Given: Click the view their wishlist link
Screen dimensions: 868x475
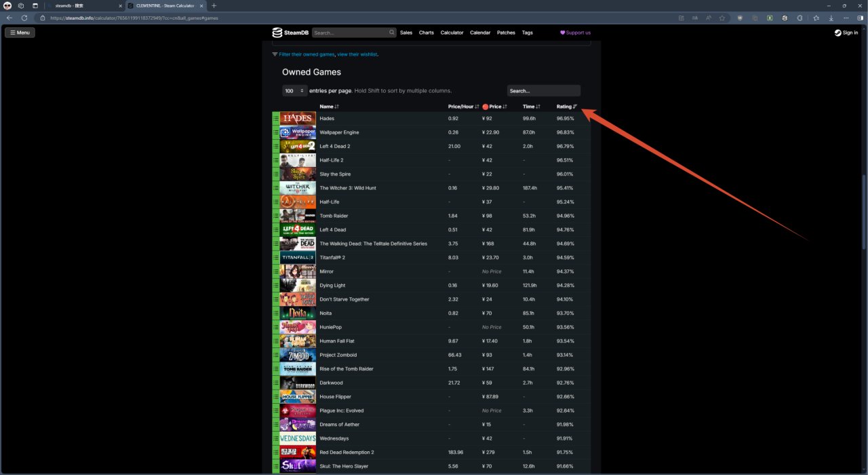Looking at the screenshot, I should [357, 54].
